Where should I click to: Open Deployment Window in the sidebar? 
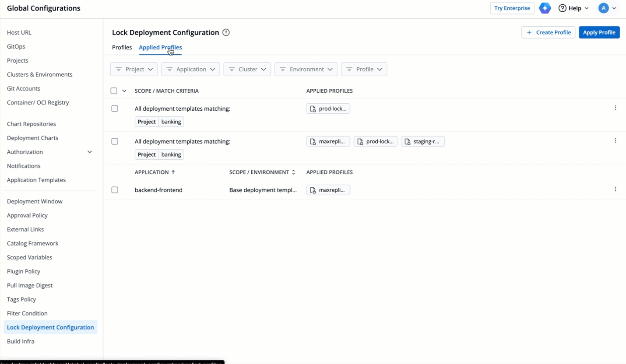pos(35,201)
